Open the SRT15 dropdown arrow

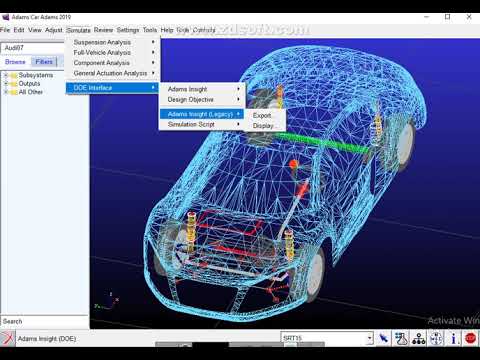369,338
